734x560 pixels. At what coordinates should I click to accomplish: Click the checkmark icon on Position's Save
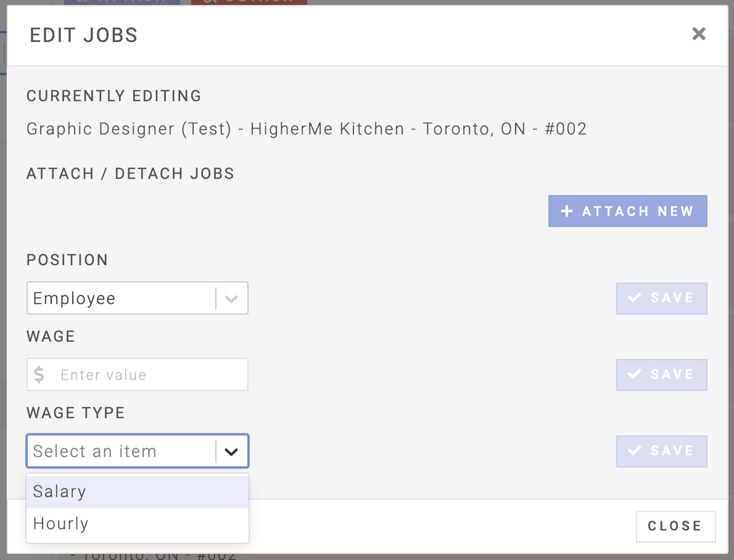coord(634,298)
